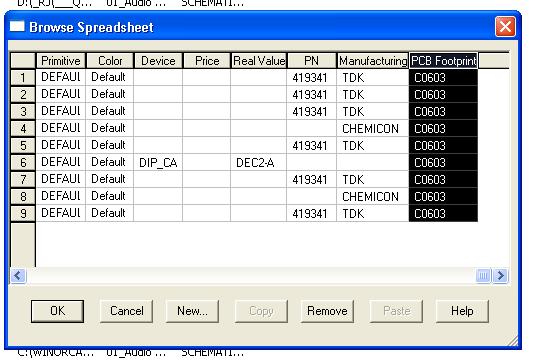Close the Browse Spreadsheet window
Viewport: 536px width, 361px height.
pos(505,27)
